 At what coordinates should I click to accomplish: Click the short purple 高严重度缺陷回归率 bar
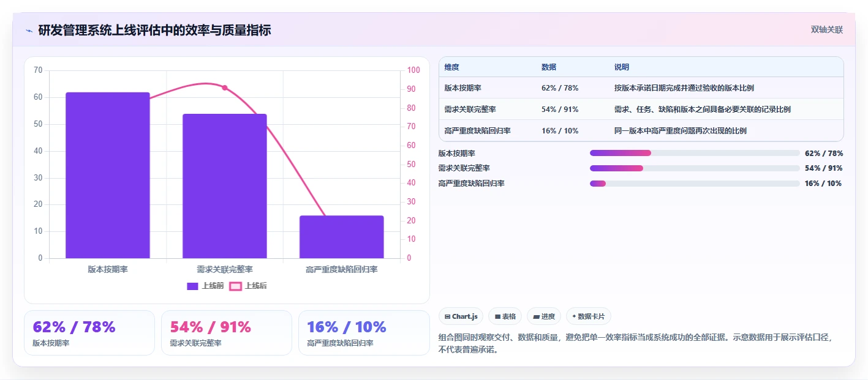pyautogui.click(x=341, y=237)
